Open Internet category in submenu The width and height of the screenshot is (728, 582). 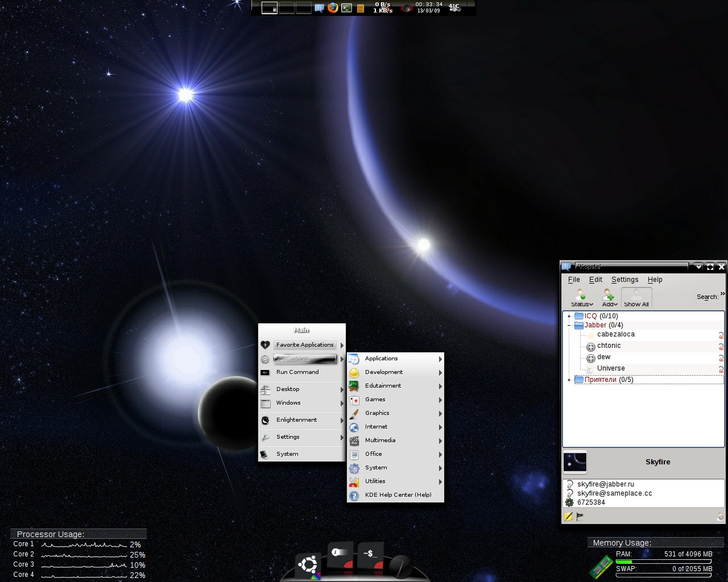(x=395, y=427)
